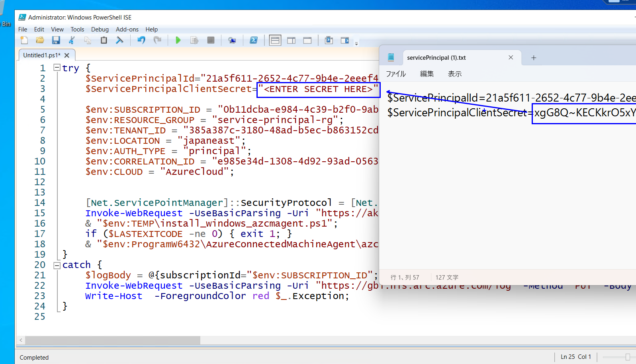Add a new Notepad tab with plus button

(x=534, y=58)
